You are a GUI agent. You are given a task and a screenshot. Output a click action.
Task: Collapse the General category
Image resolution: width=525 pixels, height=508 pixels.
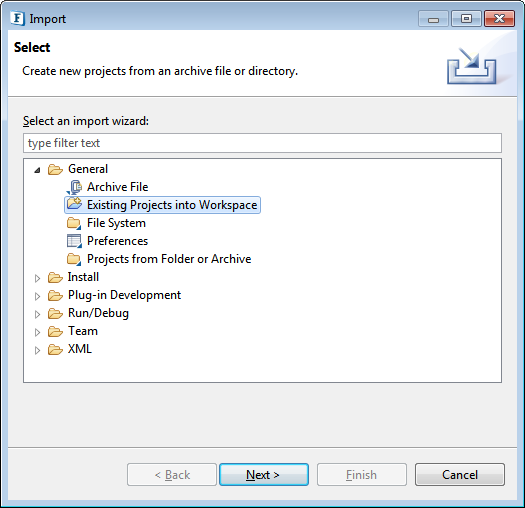point(38,170)
